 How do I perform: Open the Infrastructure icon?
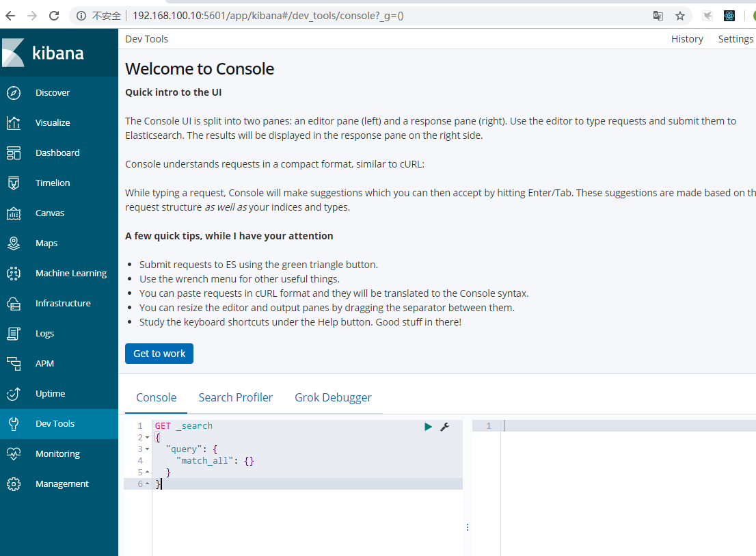(14, 304)
